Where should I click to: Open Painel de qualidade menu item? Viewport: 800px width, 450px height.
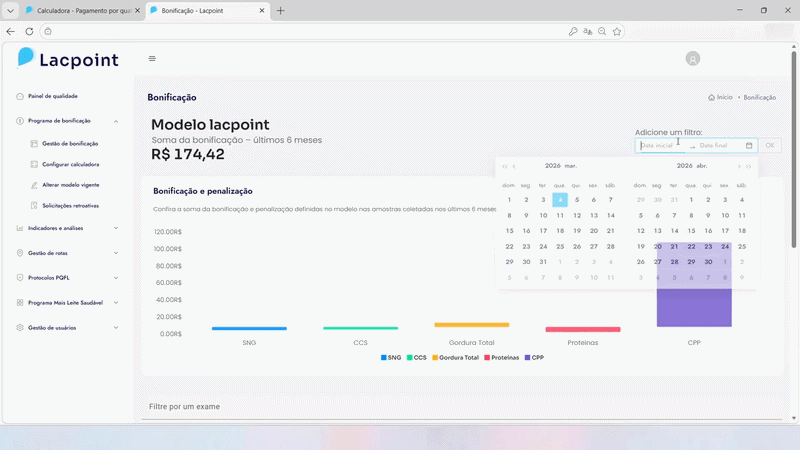pos(53,96)
